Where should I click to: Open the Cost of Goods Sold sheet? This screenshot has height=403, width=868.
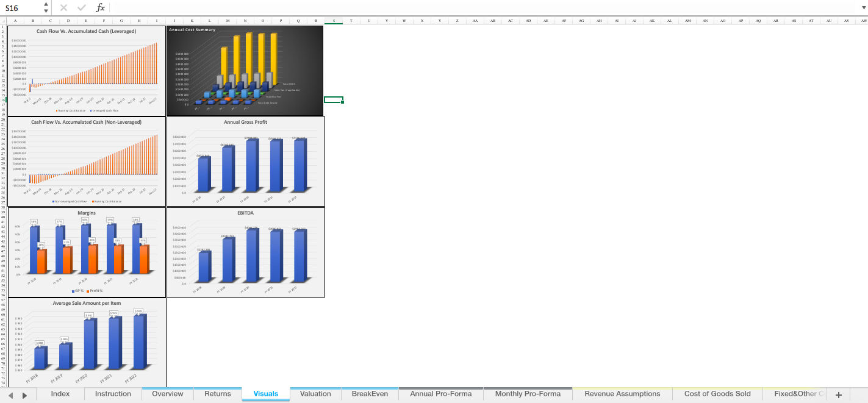[717, 394]
